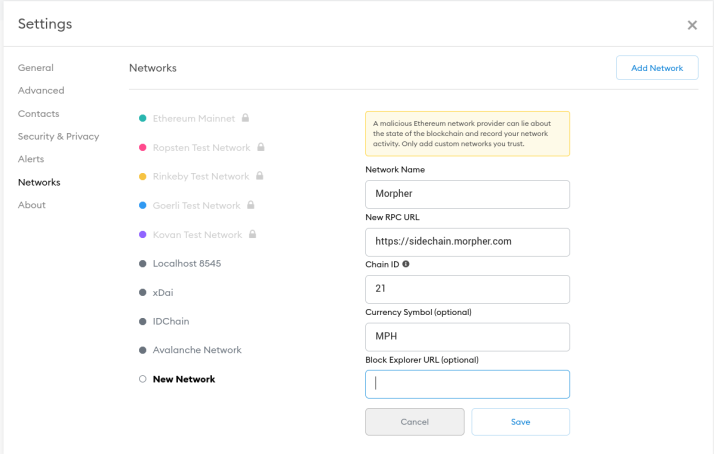The width and height of the screenshot is (714, 454).
Task: Click the green dot for Ethereum Mainnet
Action: 143,118
